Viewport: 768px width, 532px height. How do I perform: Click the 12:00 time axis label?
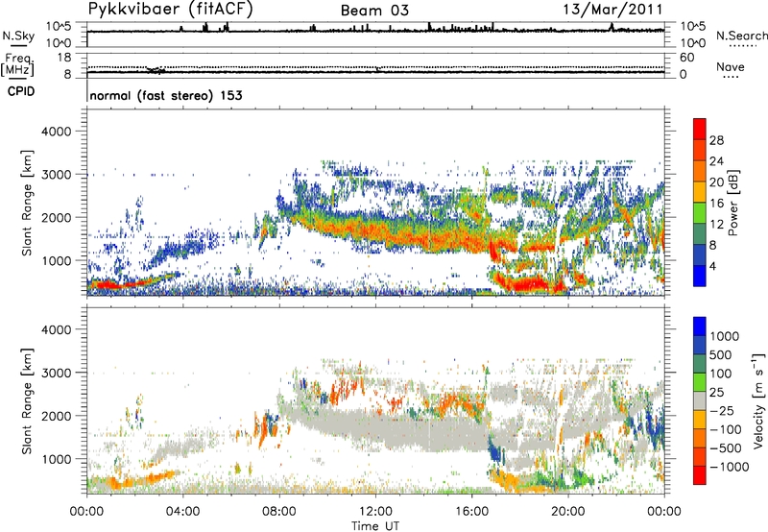tap(375, 512)
